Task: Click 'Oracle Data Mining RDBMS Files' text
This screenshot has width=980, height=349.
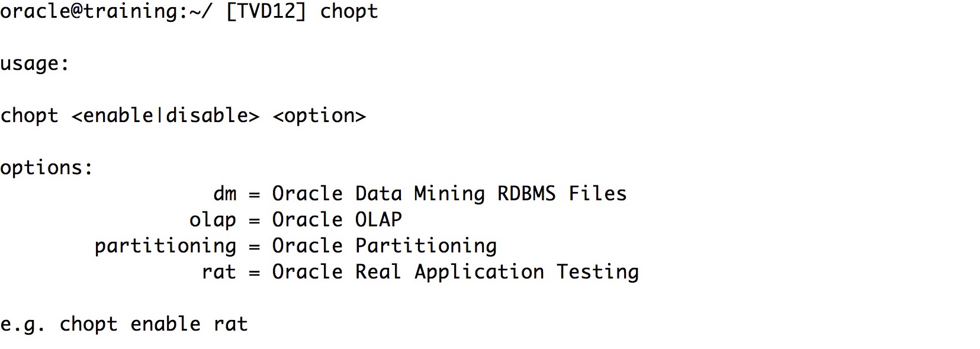Action: pyautogui.click(x=449, y=194)
